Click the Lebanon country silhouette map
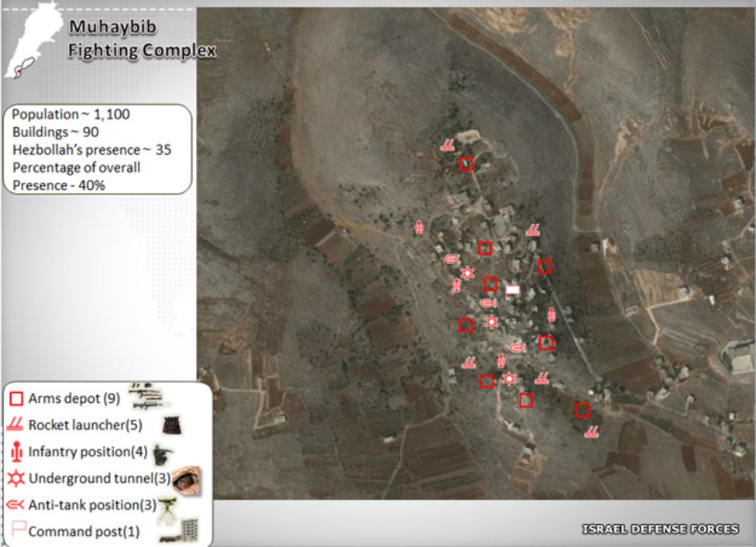 click(x=27, y=44)
